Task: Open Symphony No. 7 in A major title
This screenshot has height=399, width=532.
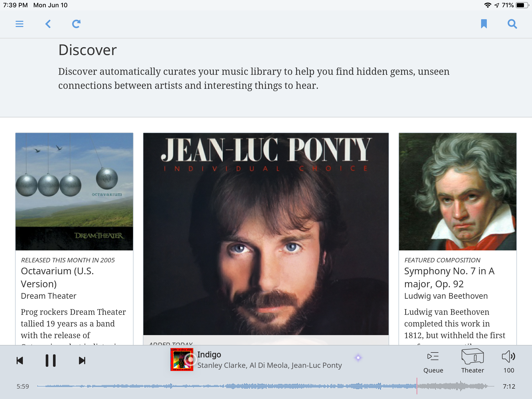Action: pos(449,277)
